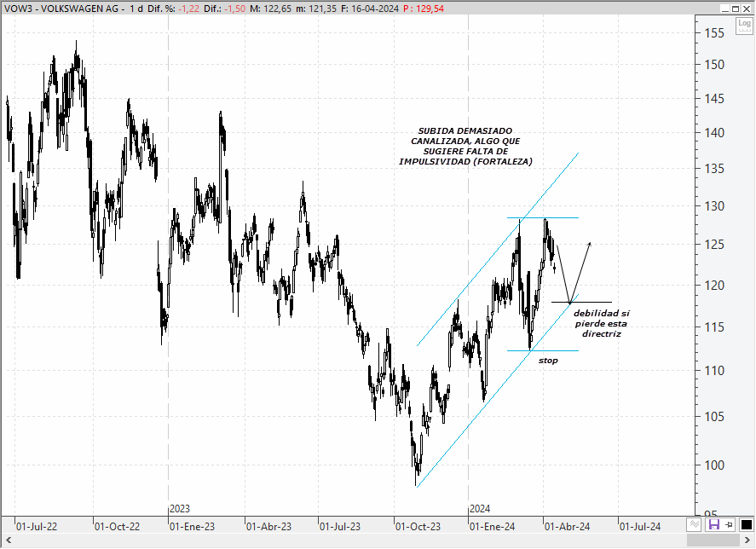756x549 pixels.
Task: Open the black color swatch
Action: pos(746,524)
